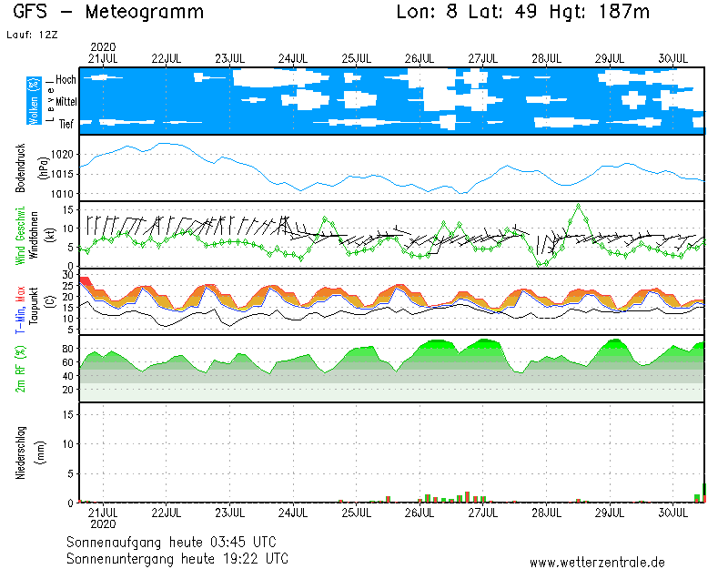Screen dimensions: 728x569
Task: Click the "2m RF (%)" humidity label
Action: tap(20, 370)
